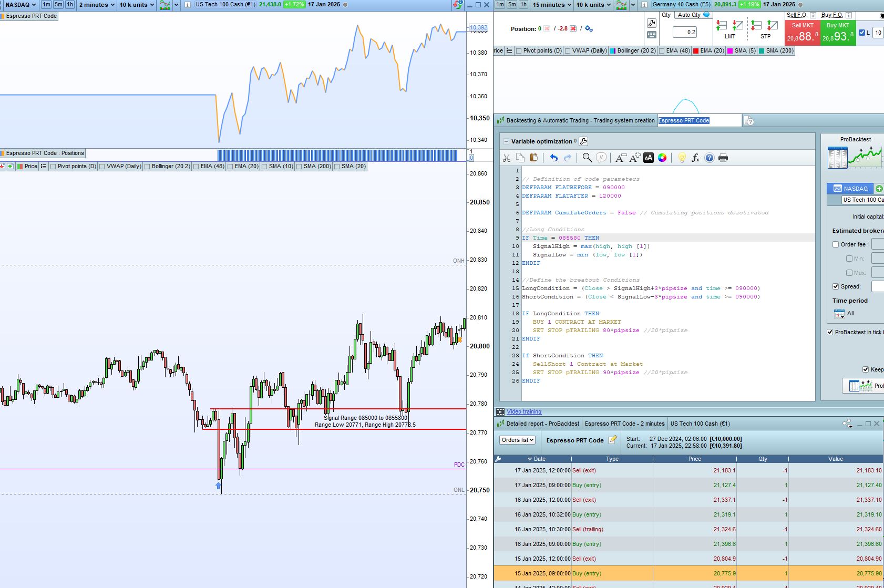Screen dimensions: 884x588
Task: Toggle comment on selected code lines
Action: point(601,158)
